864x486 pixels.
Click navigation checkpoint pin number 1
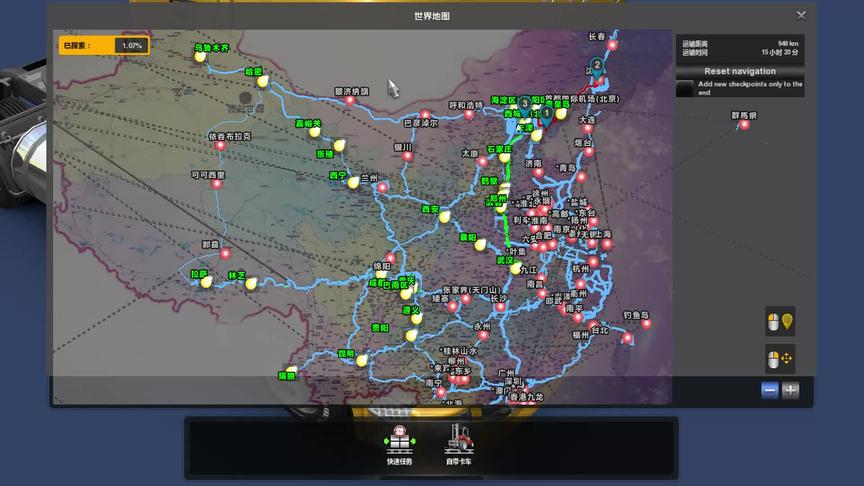coord(547,115)
